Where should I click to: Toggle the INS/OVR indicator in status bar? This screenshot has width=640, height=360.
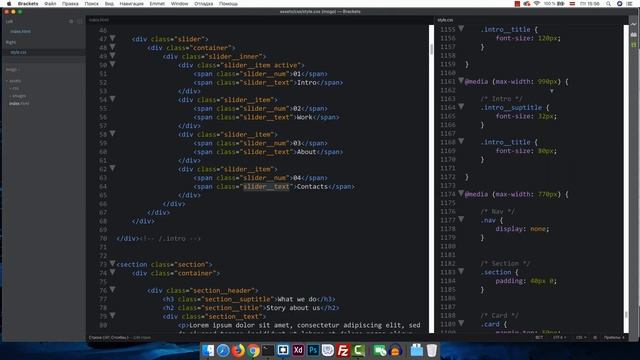point(539,338)
